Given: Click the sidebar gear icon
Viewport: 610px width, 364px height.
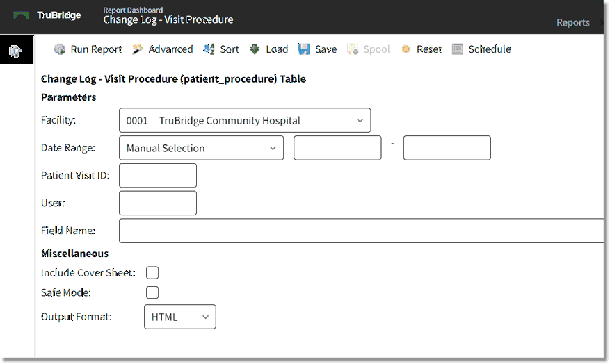Looking at the screenshot, I should 16,51.
